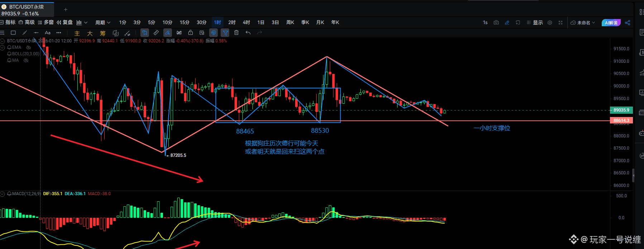
Task: Toggle EMA indicator visibility eye
Action: pyautogui.click(x=28, y=47)
